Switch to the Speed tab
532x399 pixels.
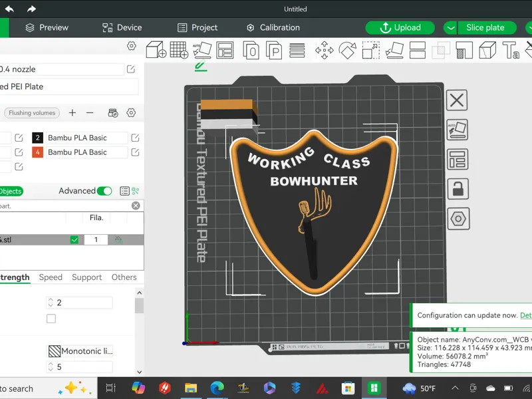tap(51, 277)
